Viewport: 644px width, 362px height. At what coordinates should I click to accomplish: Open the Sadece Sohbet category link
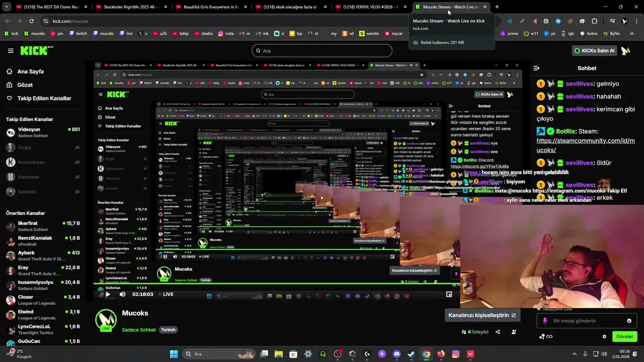pos(139,330)
